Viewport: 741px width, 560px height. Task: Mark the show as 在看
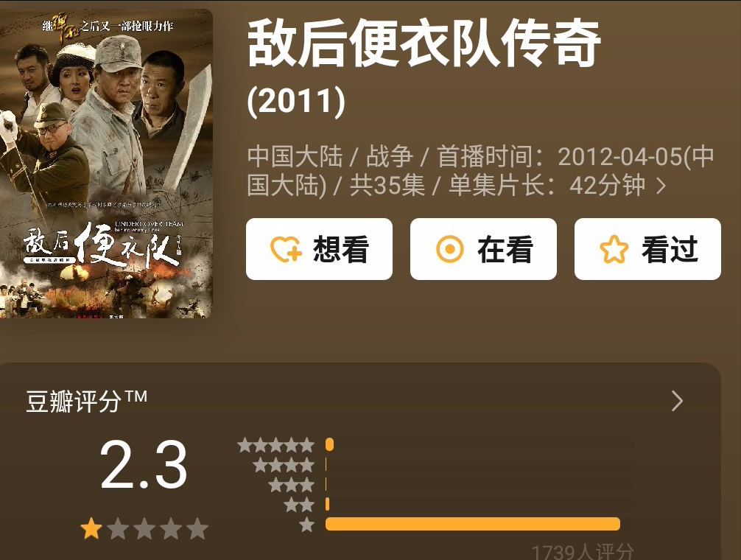coord(483,249)
